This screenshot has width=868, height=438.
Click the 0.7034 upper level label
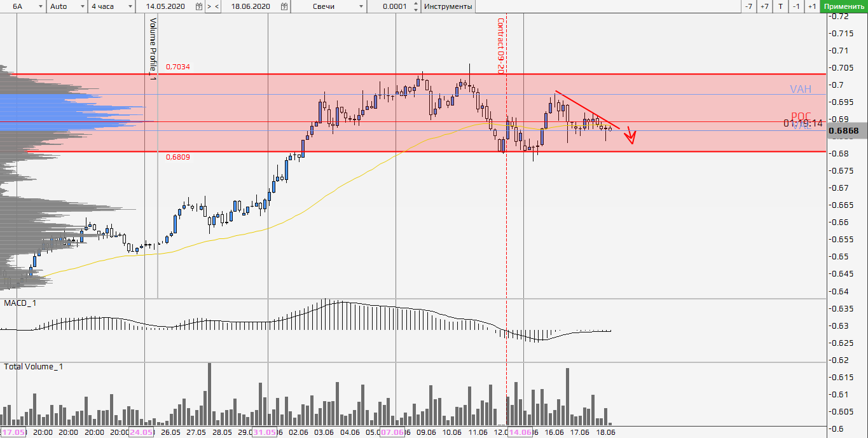178,67
